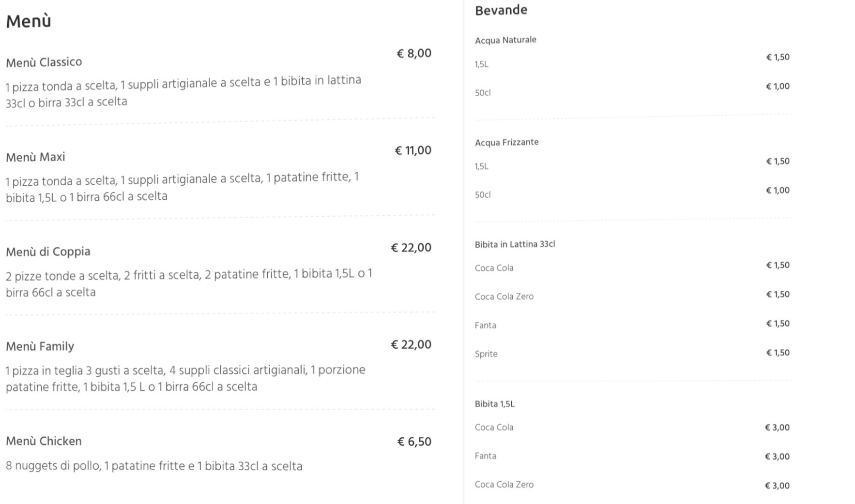Pick the Menù Family item
This screenshot has height=504, width=855.
coord(40,346)
